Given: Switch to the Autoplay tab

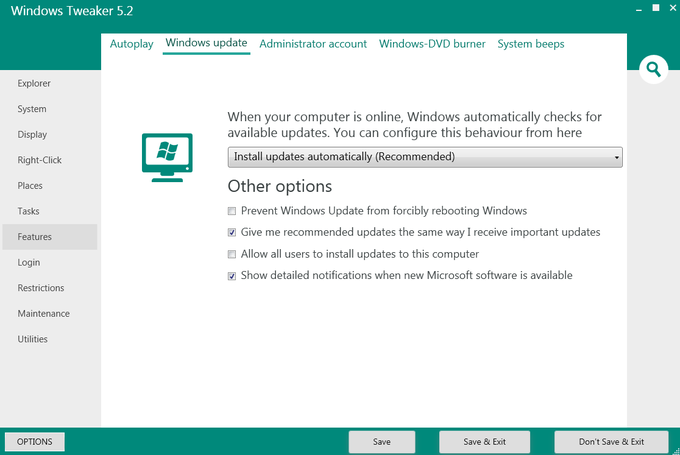Looking at the screenshot, I should 131,44.
